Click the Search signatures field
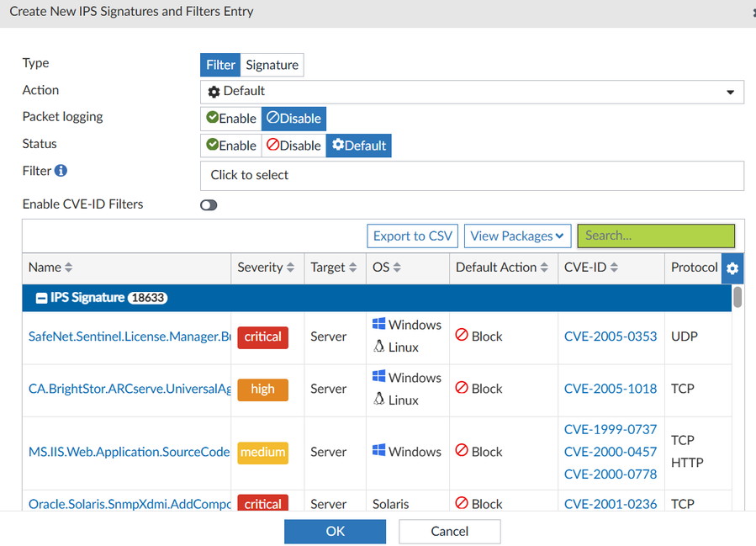 tap(656, 236)
